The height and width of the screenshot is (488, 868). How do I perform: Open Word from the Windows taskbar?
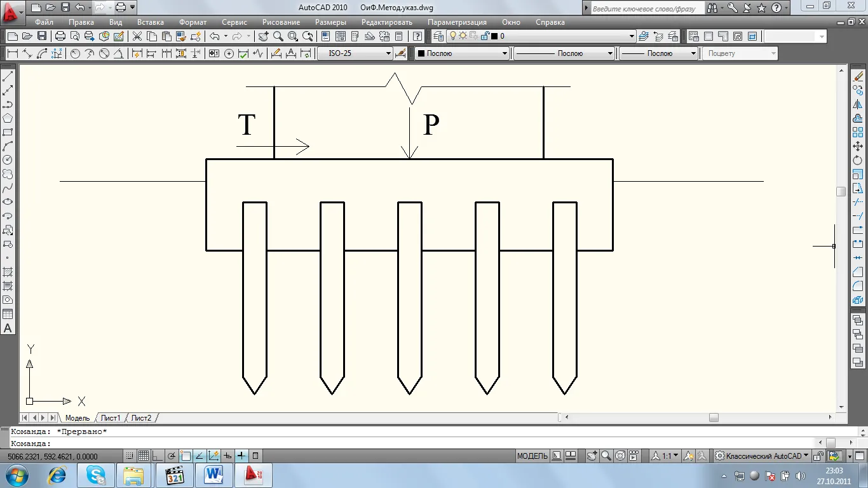pos(214,475)
